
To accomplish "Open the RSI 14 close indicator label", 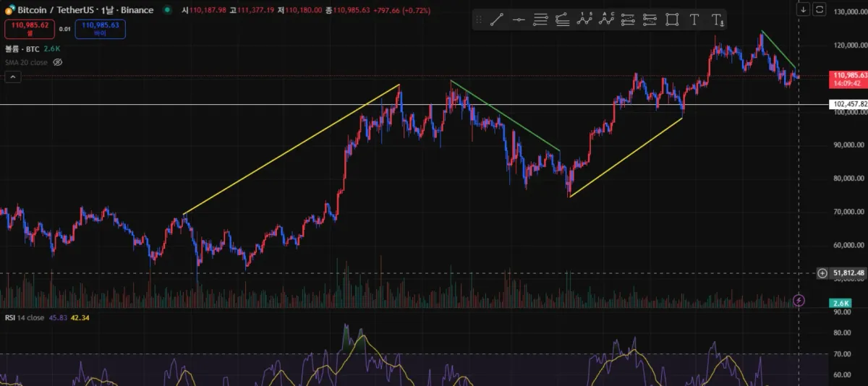I will (25, 317).
